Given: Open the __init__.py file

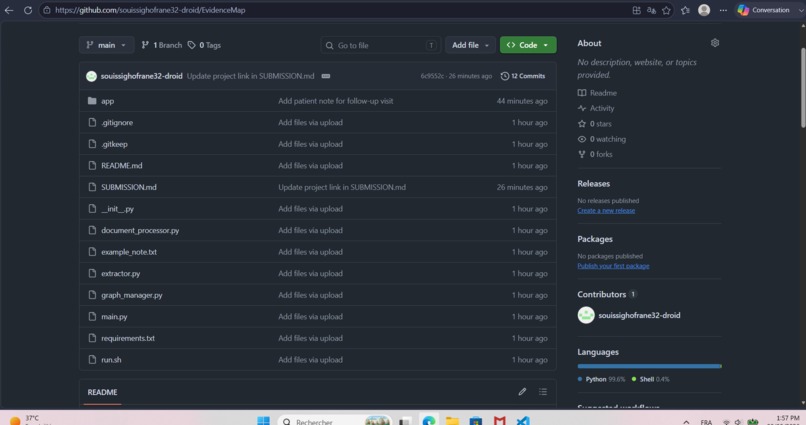Looking at the screenshot, I should [117, 209].
